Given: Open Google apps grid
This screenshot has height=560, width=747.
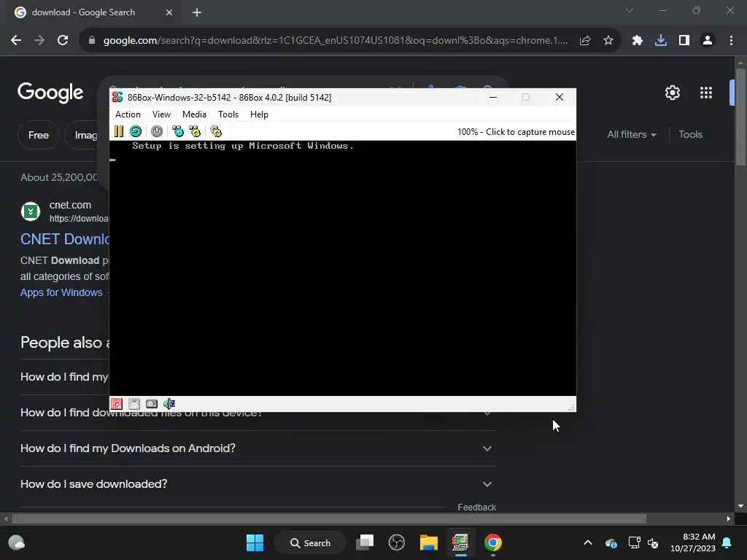Looking at the screenshot, I should 706,93.
